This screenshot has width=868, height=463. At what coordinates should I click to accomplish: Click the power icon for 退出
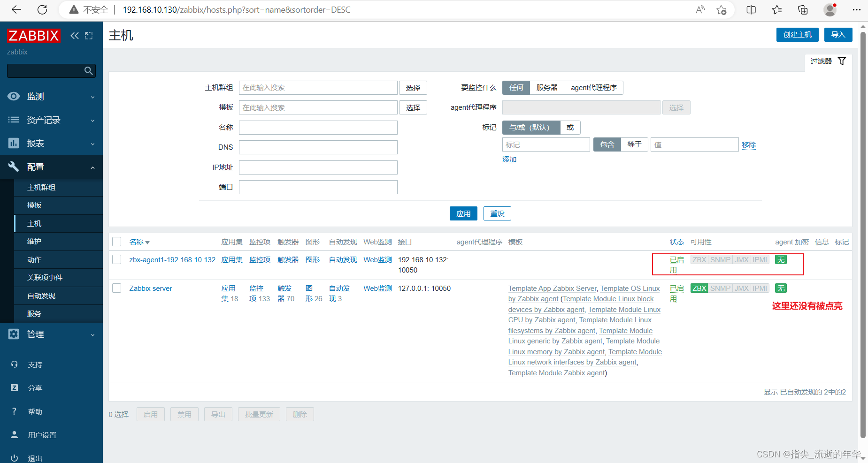point(14,458)
